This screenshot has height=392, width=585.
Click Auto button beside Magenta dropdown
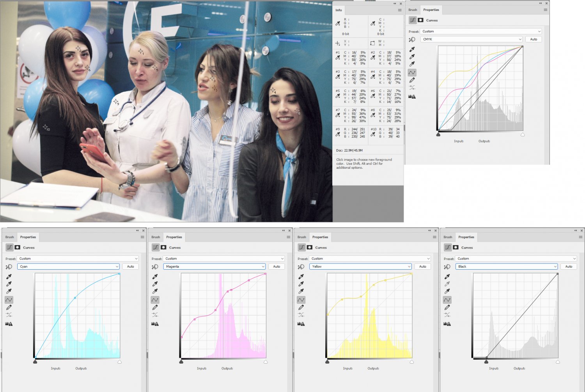tap(277, 267)
